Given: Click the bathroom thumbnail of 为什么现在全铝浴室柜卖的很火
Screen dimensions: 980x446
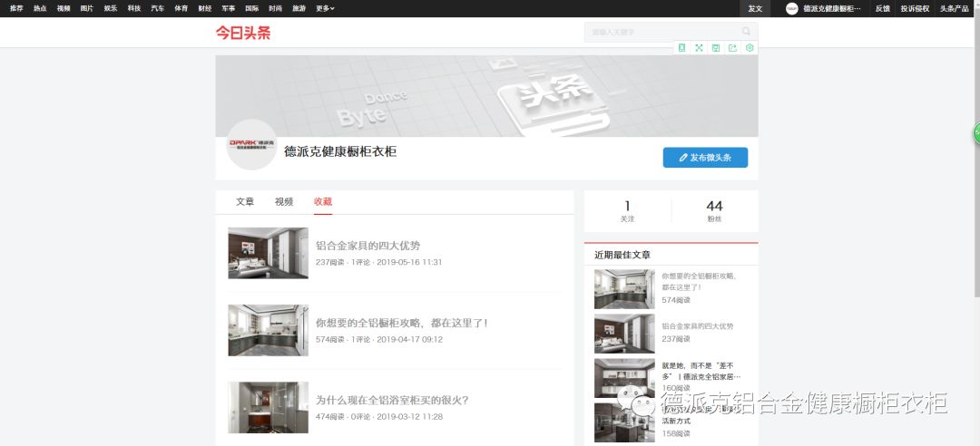Looking at the screenshot, I should click(x=268, y=407).
